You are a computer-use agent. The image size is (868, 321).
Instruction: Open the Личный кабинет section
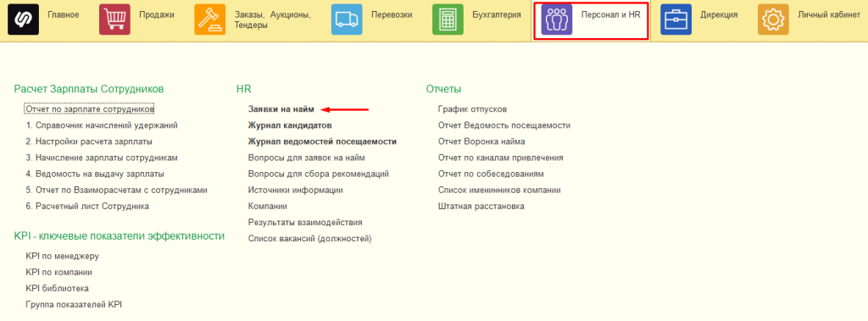point(829,15)
